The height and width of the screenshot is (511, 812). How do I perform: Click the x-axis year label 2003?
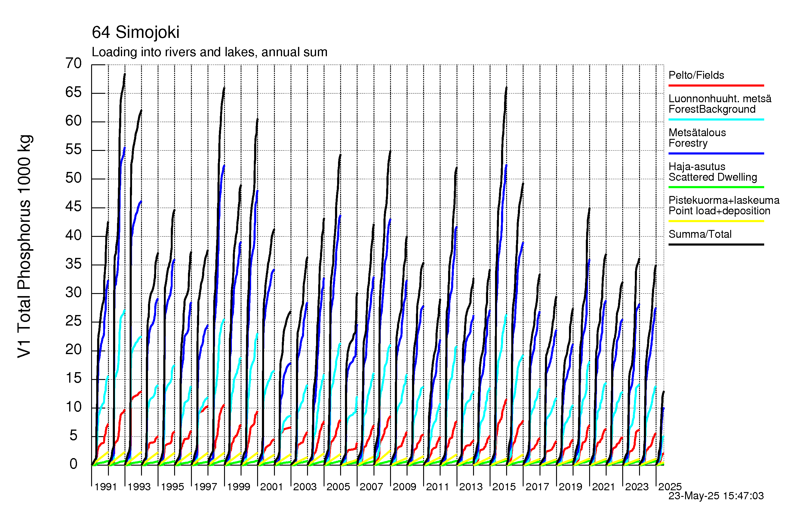(305, 487)
